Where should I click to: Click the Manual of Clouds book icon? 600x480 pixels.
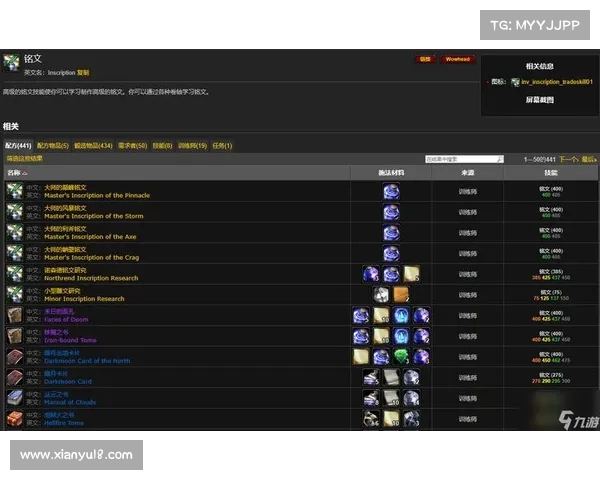15,398
